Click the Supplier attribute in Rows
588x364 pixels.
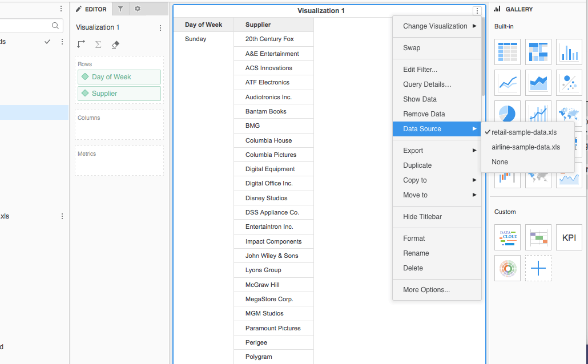[119, 94]
